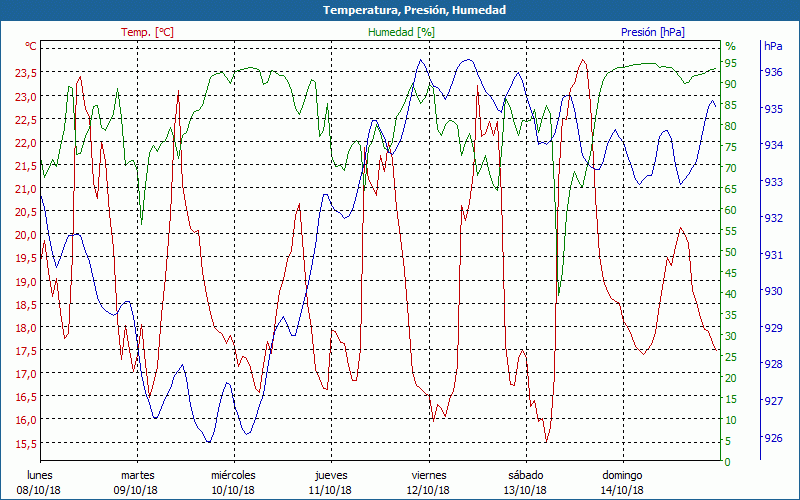Screen dimensions: 800x500
Task: Click the 'domingo' day label
Action: [x=622, y=476]
